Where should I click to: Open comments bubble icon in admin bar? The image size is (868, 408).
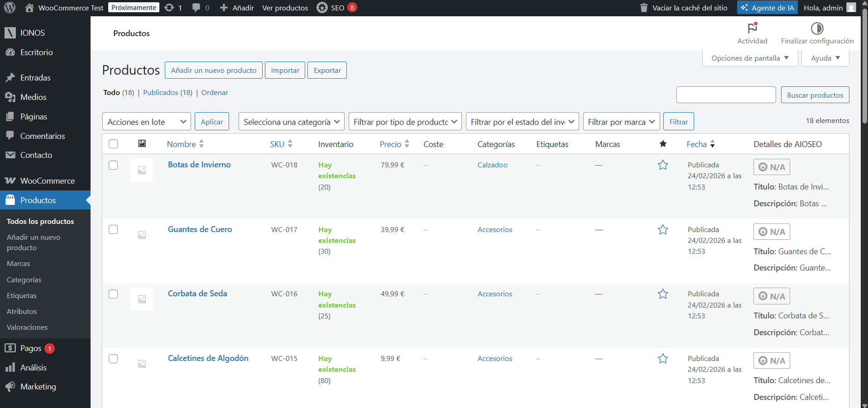coord(196,8)
